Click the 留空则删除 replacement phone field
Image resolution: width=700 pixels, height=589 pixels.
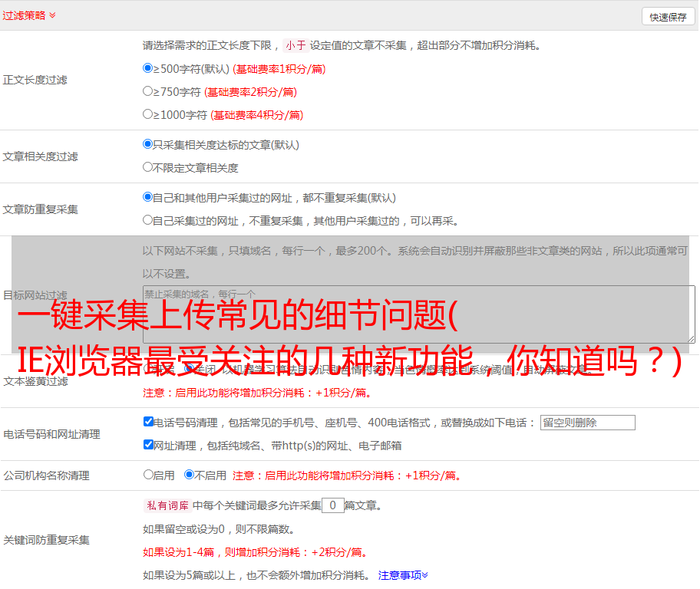pos(587,423)
